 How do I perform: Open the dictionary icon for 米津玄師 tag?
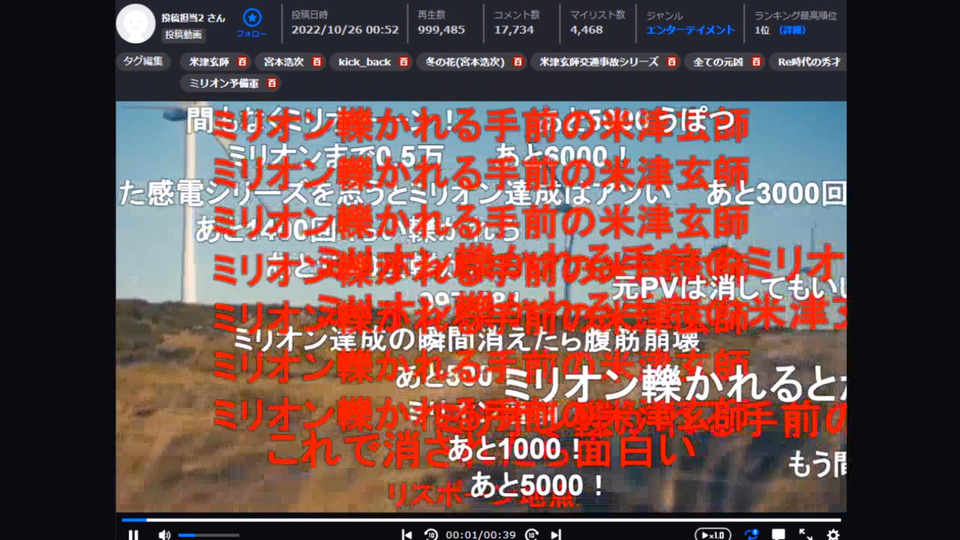coord(242,62)
